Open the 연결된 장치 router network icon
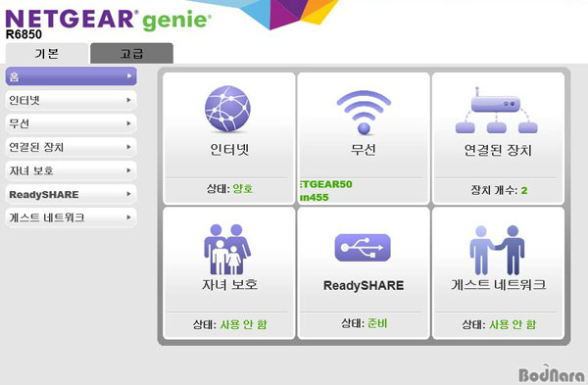This screenshot has height=385, width=588. point(496,110)
